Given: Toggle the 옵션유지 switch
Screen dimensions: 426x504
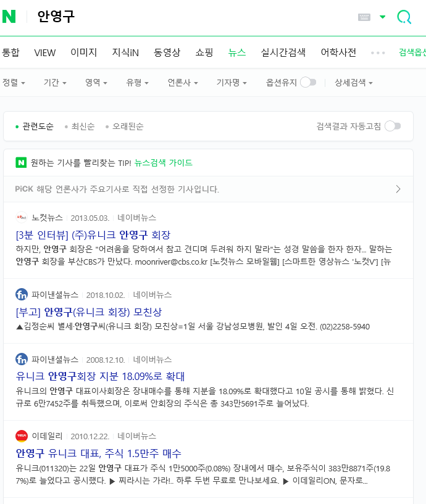Looking at the screenshot, I should pyautogui.click(x=308, y=83).
